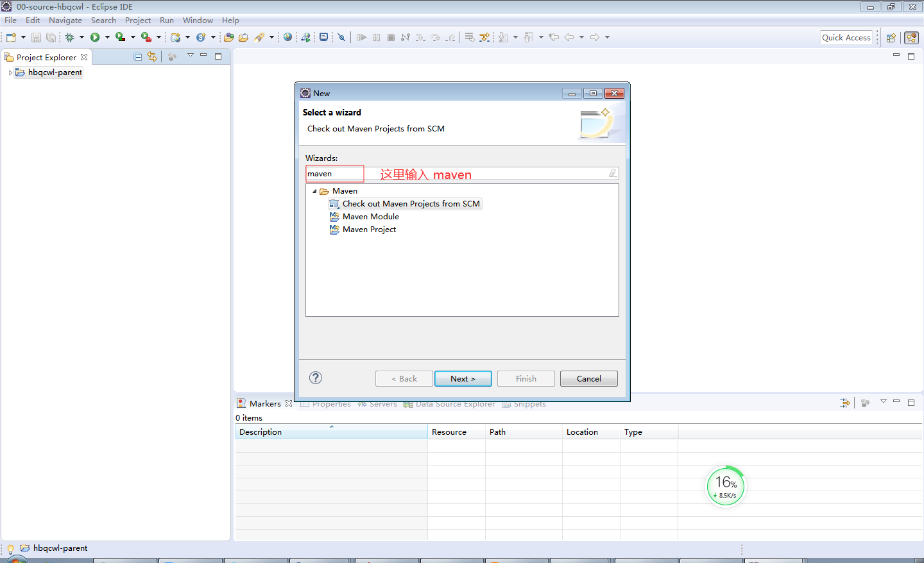This screenshot has width=924, height=563.
Task: Open the Web Browser globe icon
Action: click(x=287, y=37)
